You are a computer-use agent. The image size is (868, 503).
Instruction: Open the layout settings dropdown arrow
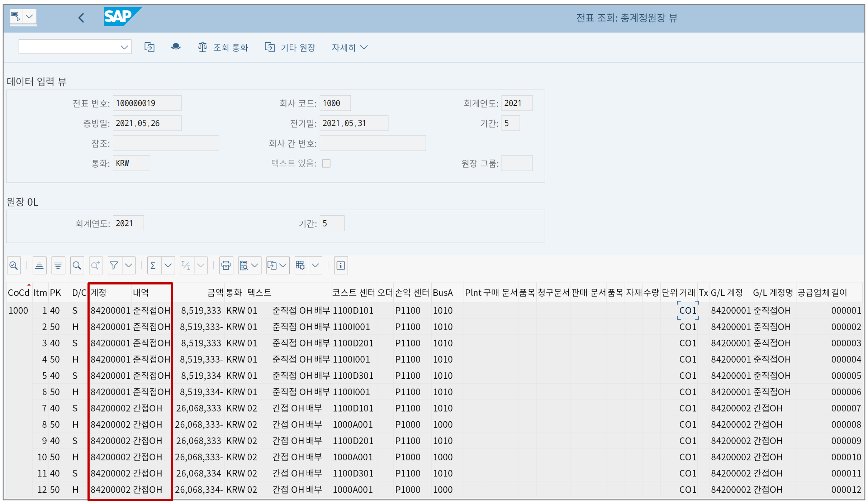pyautogui.click(x=316, y=265)
